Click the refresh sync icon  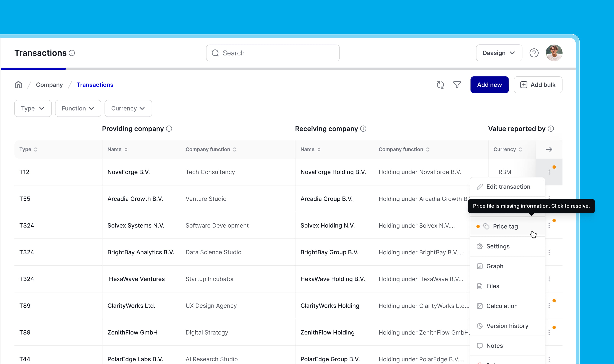[x=440, y=85]
